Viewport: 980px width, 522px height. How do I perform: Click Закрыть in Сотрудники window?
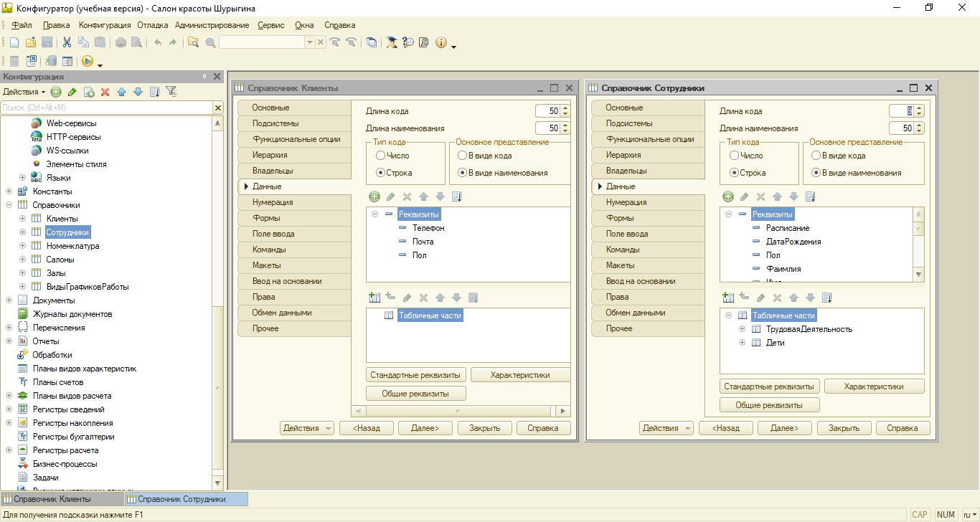(x=844, y=428)
